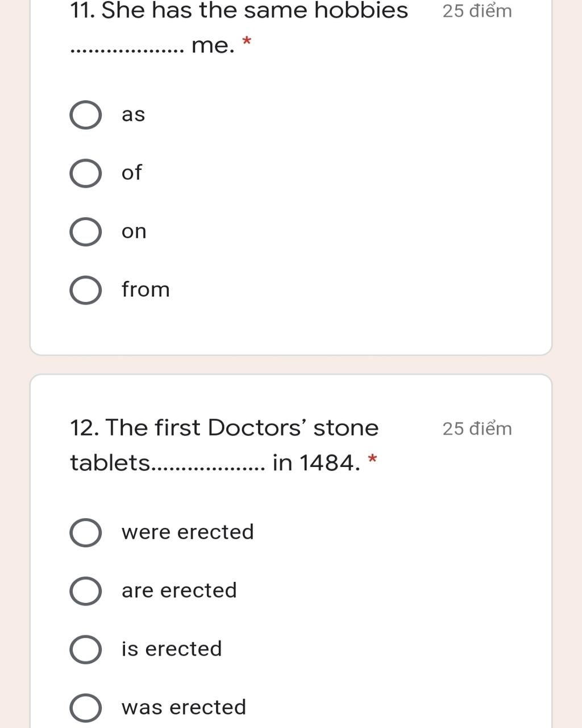The height and width of the screenshot is (728, 582).
Task: Mark the 'is erected' radio button
Action: coord(86,650)
